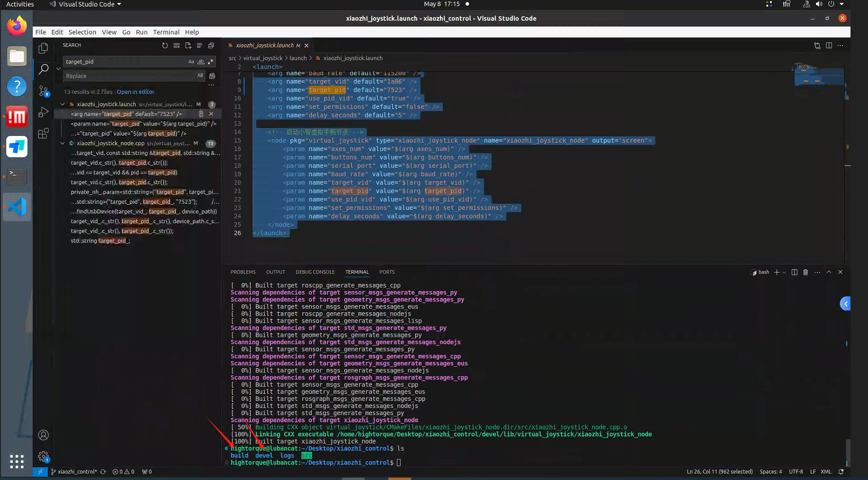Image resolution: width=868 pixels, height=480 pixels.
Task: Split the terminal
Action: [794, 272]
